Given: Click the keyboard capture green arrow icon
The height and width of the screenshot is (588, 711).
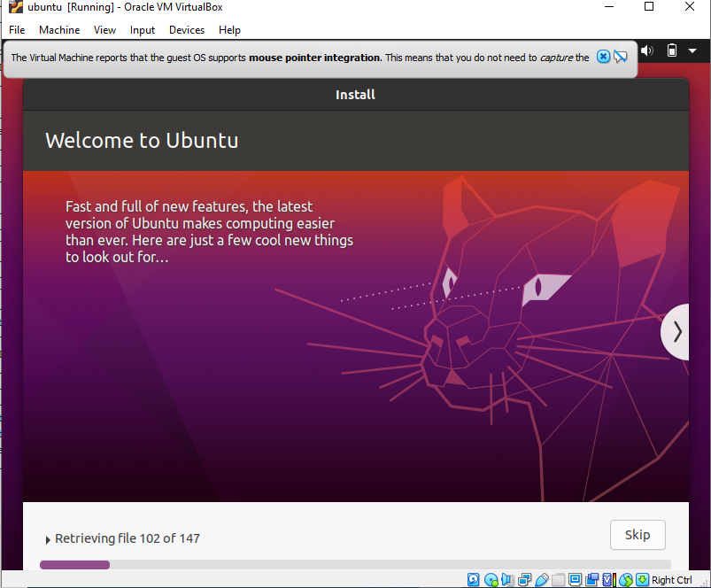Looking at the screenshot, I should point(642,580).
